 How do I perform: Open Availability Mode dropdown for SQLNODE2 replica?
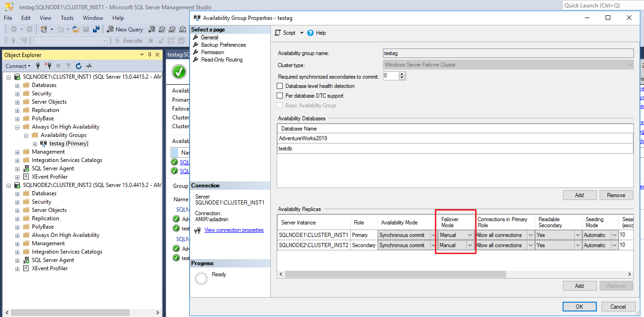pos(433,245)
